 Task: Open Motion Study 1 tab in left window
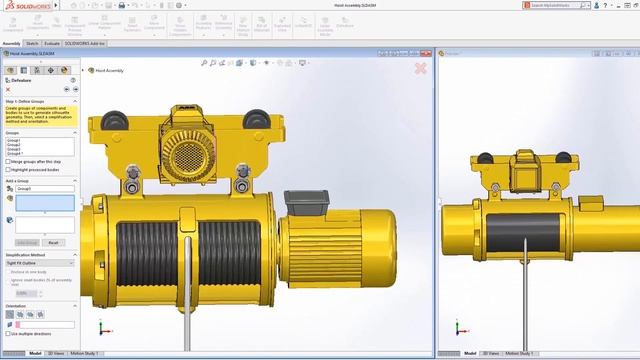click(x=85, y=353)
